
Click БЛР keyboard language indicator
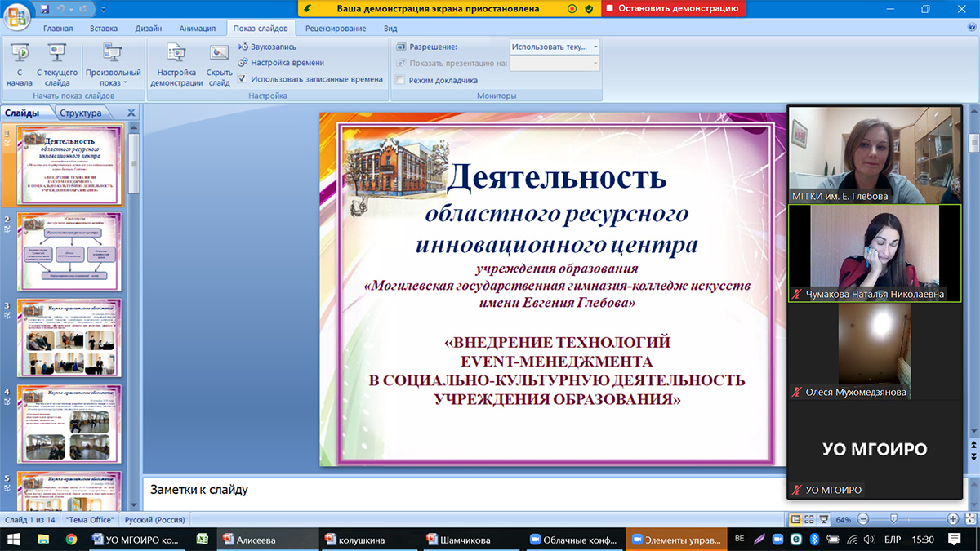894,539
